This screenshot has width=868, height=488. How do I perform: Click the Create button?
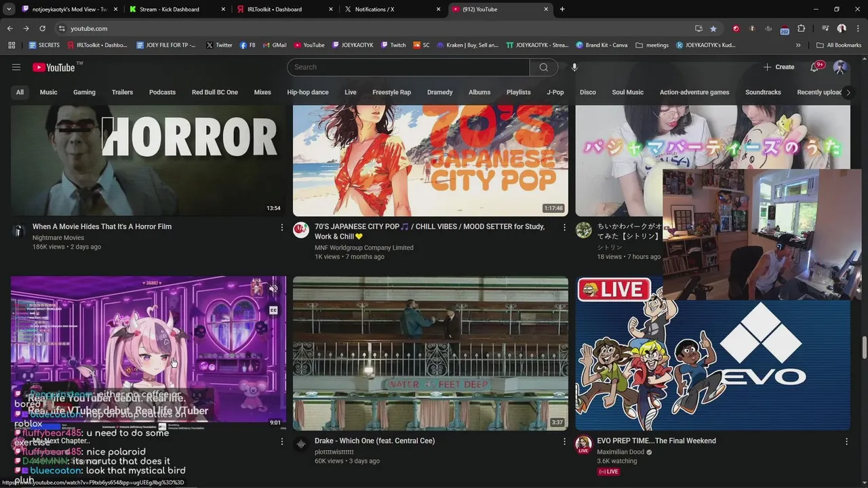(778, 67)
